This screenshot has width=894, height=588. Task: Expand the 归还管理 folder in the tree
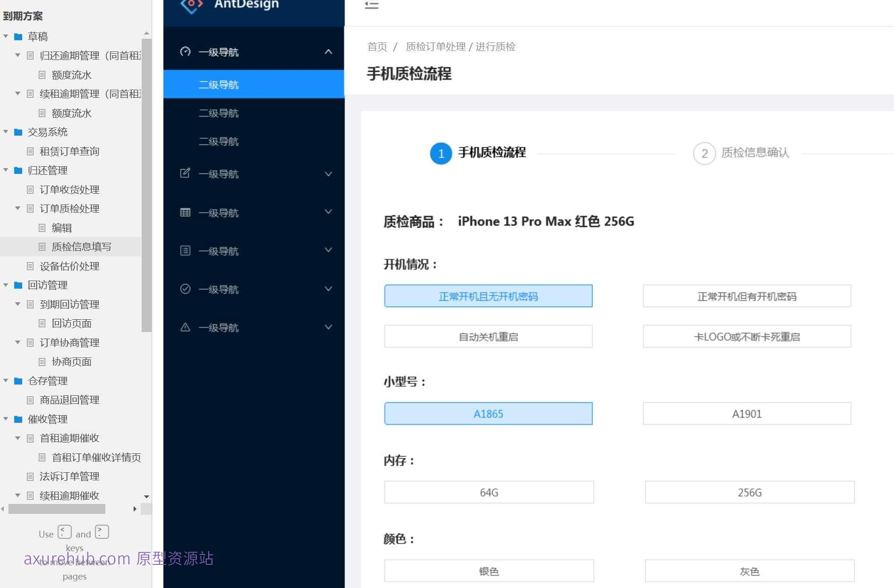pyautogui.click(x=6, y=170)
